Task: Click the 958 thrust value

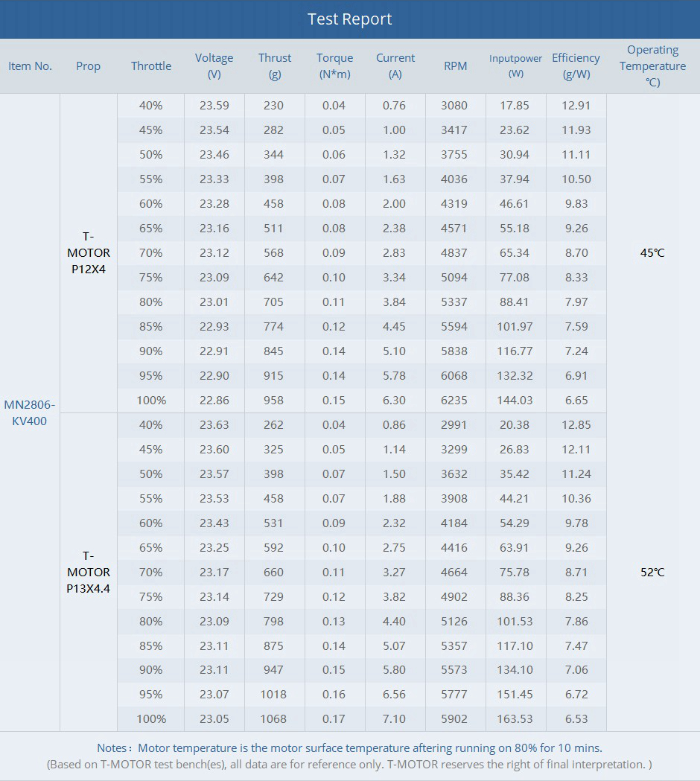Action: point(273,401)
